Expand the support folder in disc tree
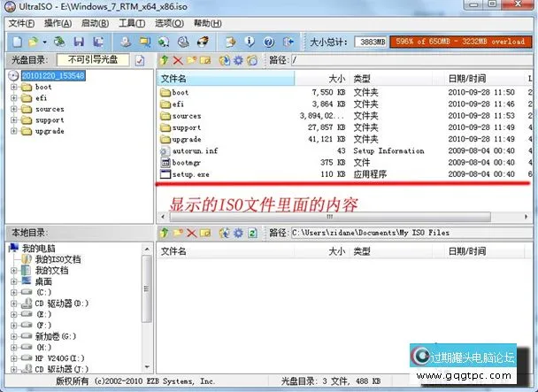538x392 pixels. coord(14,120)
